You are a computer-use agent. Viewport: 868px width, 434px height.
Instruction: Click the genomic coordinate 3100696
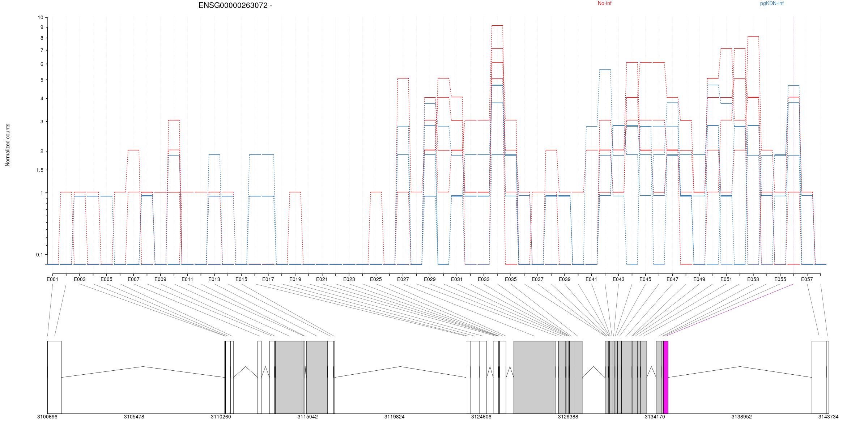(x=47, y=417)
